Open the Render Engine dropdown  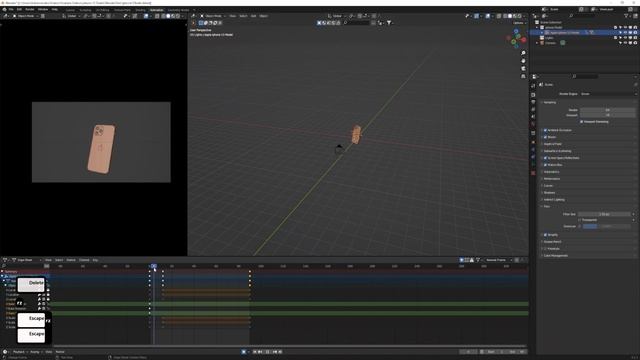tap(608, 94)
